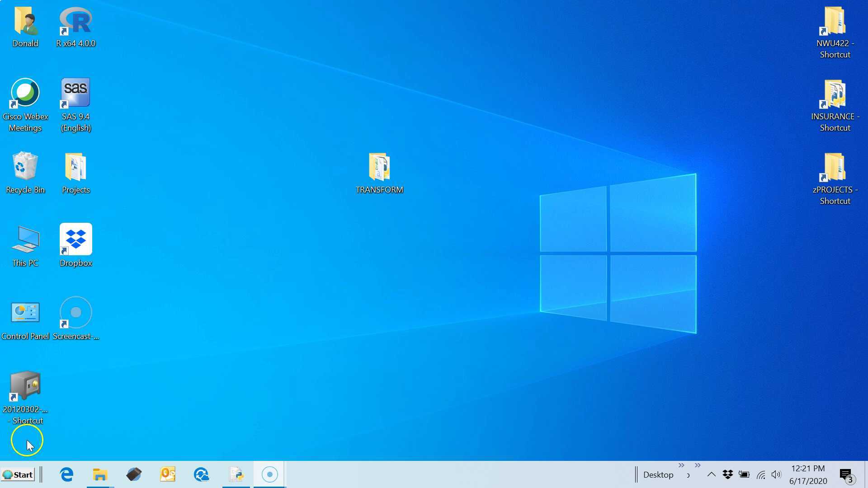Open the taskbar clock and date
This screenshot has height=488, width=868.
point(808,474)
